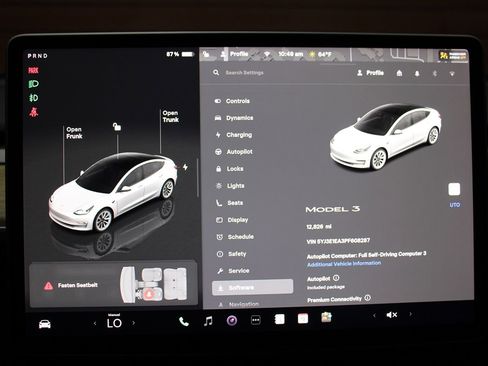488x366 pixels.
Task: Tap the red PARK brake indicator
Action: pos(33,70)
